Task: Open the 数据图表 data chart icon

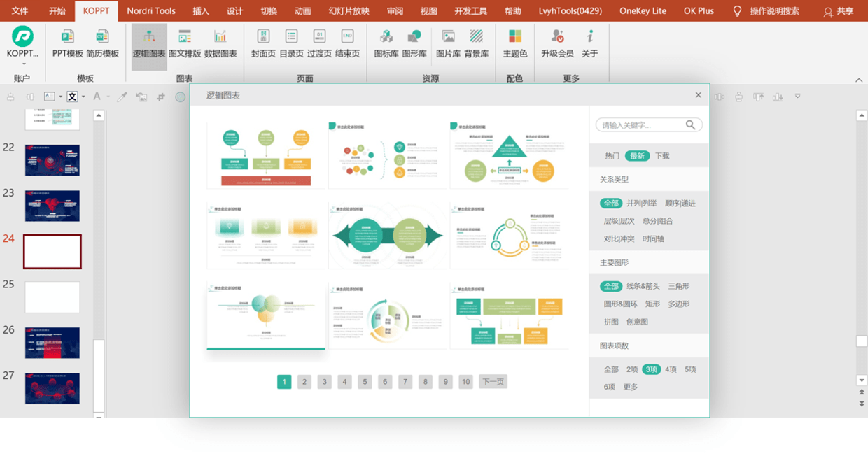Action: [x=220, y=43]
